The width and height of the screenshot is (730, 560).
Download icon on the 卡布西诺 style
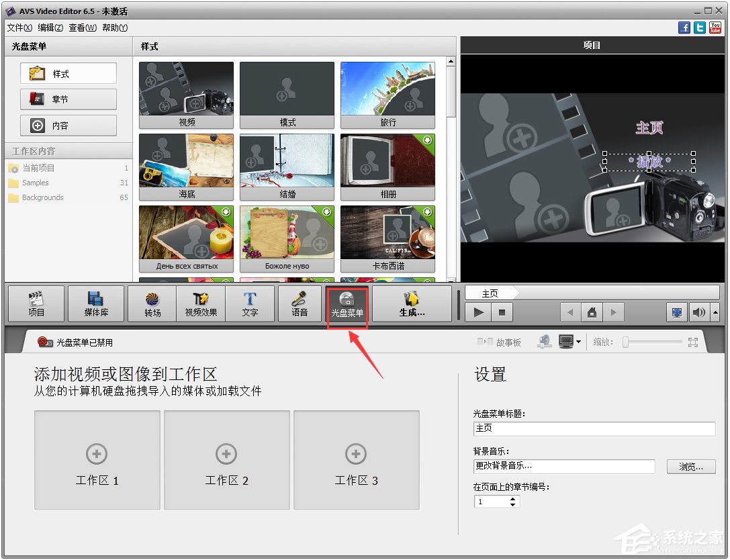(x=427, y=212)
